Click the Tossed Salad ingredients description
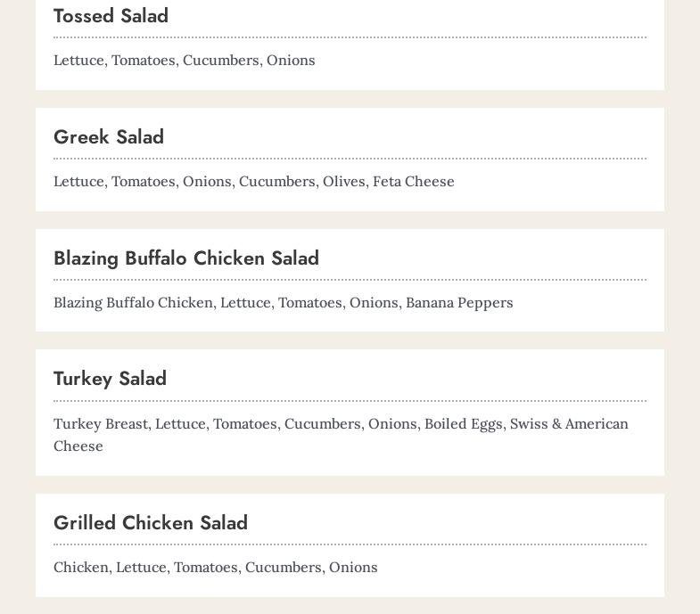 (185, 61)
